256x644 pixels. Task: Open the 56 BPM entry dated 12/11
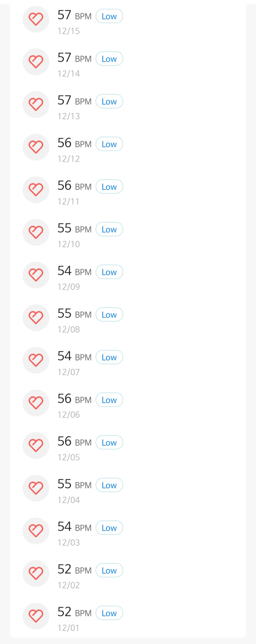point(128,190)
